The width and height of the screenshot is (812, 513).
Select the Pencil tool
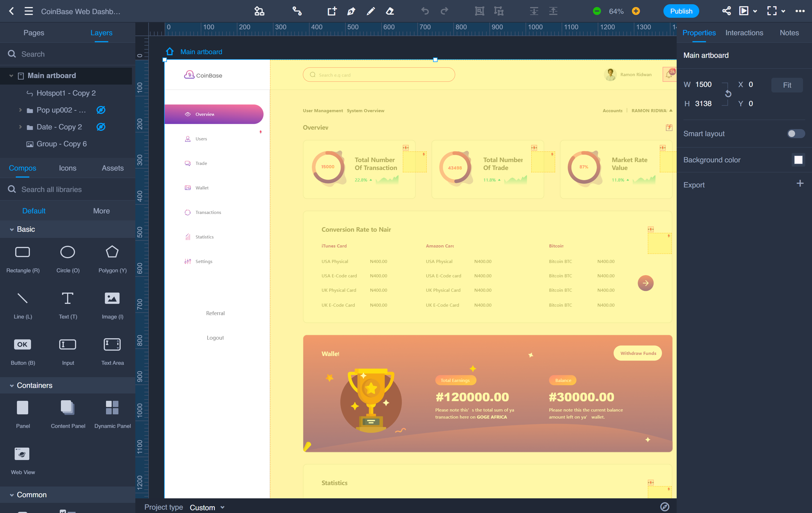(370, 11)
